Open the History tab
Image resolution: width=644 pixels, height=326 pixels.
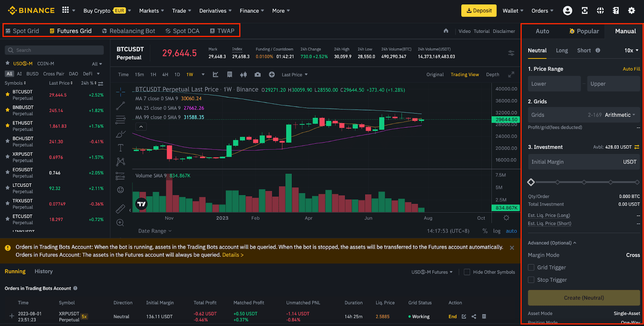pyautogui.click(x=43, y=272)
